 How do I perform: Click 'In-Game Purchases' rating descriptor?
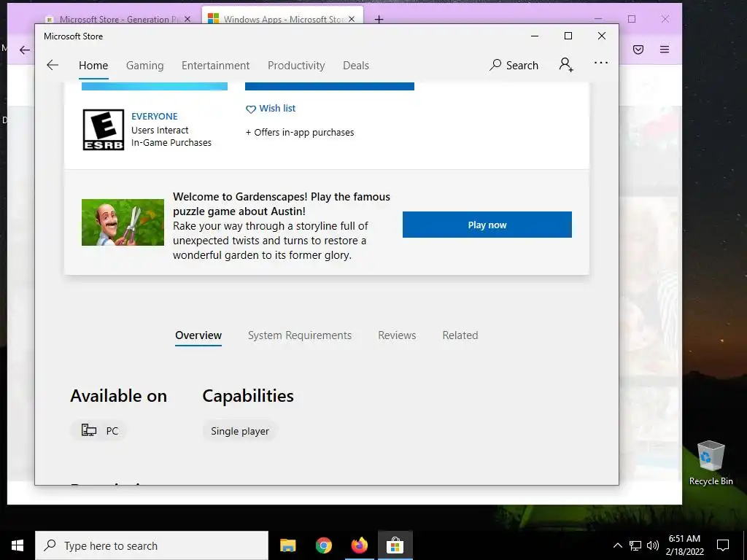coord(171,142)
